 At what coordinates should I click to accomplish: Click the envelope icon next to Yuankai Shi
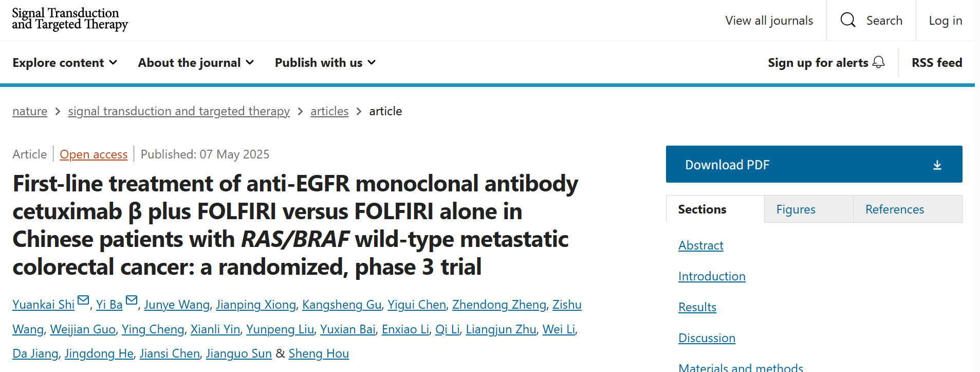pos(83,300)
